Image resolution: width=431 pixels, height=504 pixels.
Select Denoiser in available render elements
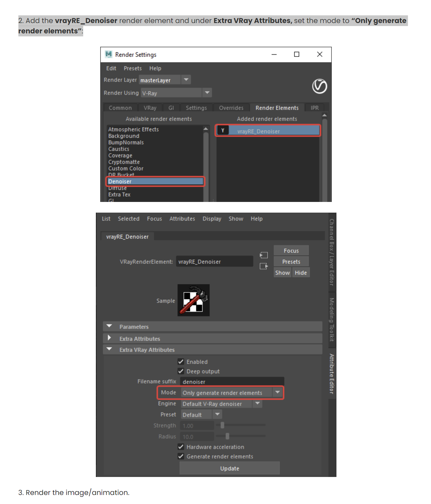pyautogui.click(x=155, y=181)
